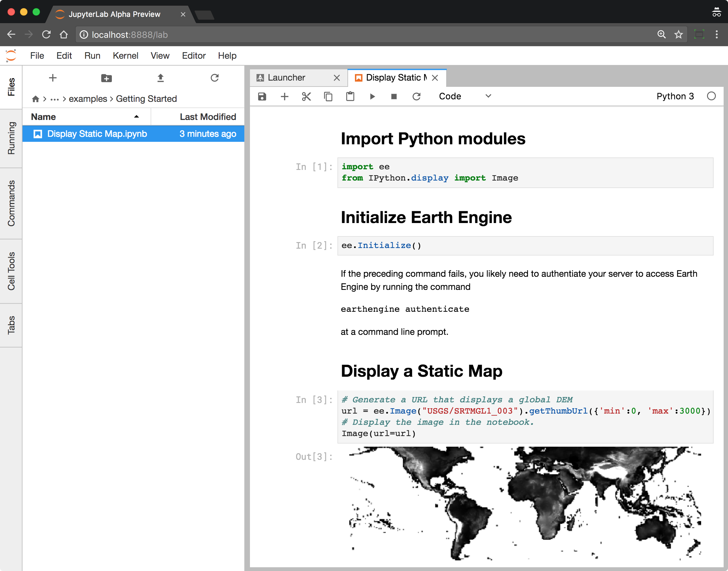This screenshot has width=728, height=571.
Task: Click the paste cell icon
Action: 351,96
